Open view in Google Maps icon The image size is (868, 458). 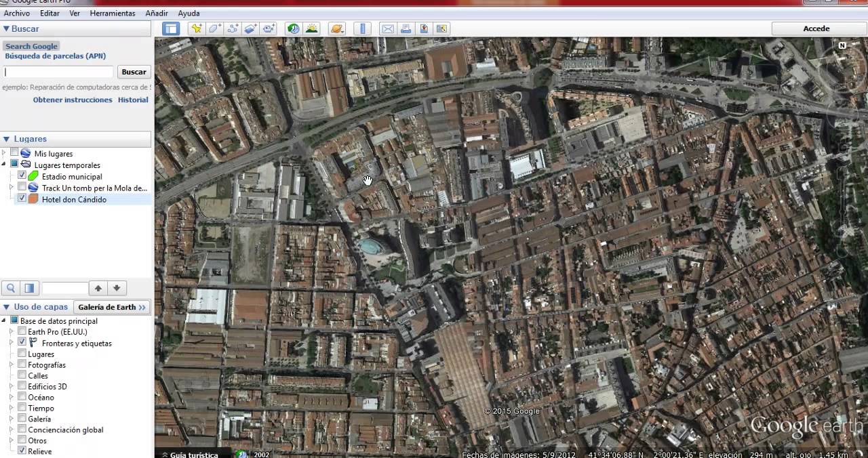click(x=424, y=28)
